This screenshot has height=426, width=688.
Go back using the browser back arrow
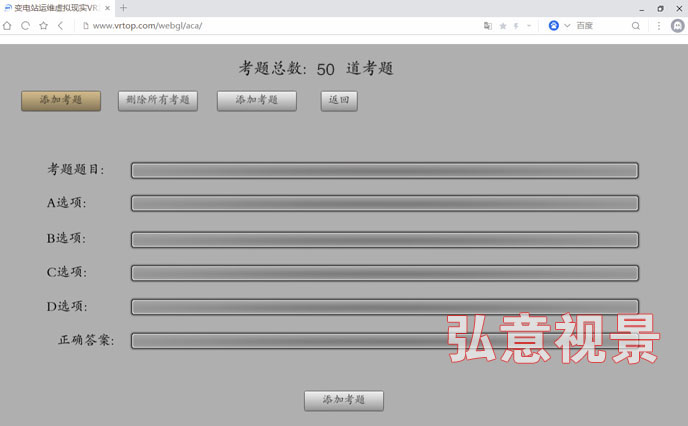(x=61, y=26)
